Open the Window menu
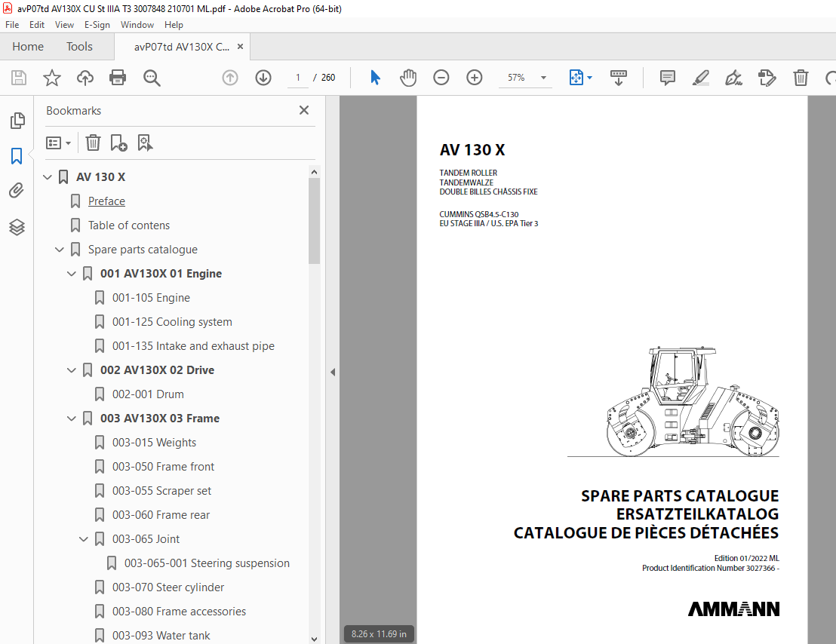Image resolution: width=836 pixels, height=644 pixels. click(137, 24)
